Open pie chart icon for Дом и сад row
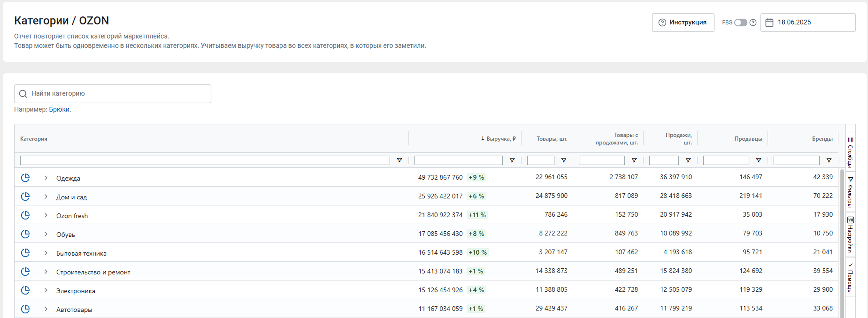The width and height of the screenshot is (868, 318). pos(25,196)
